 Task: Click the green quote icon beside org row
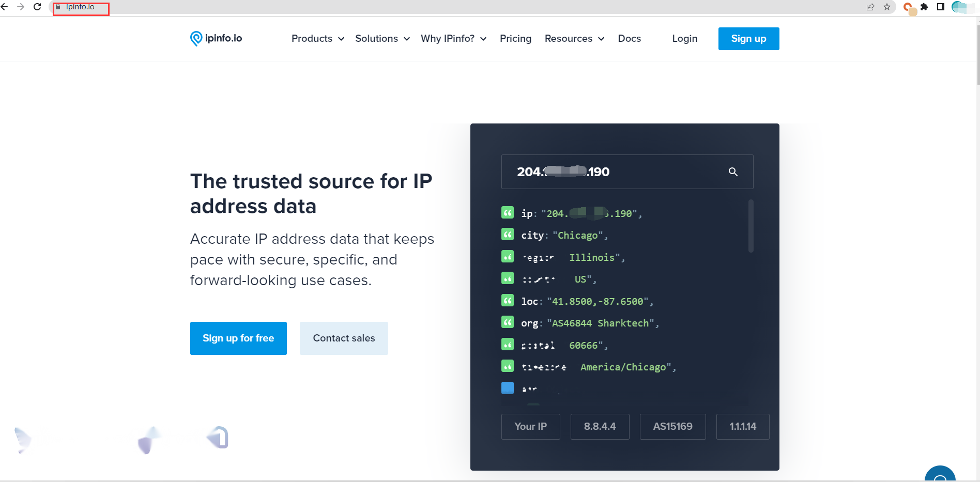508,322
